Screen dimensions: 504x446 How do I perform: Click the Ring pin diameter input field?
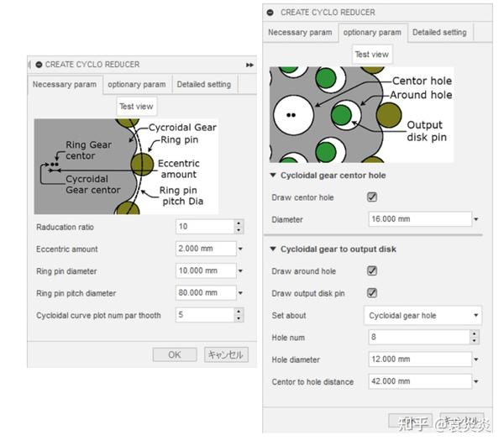(203, 270)
